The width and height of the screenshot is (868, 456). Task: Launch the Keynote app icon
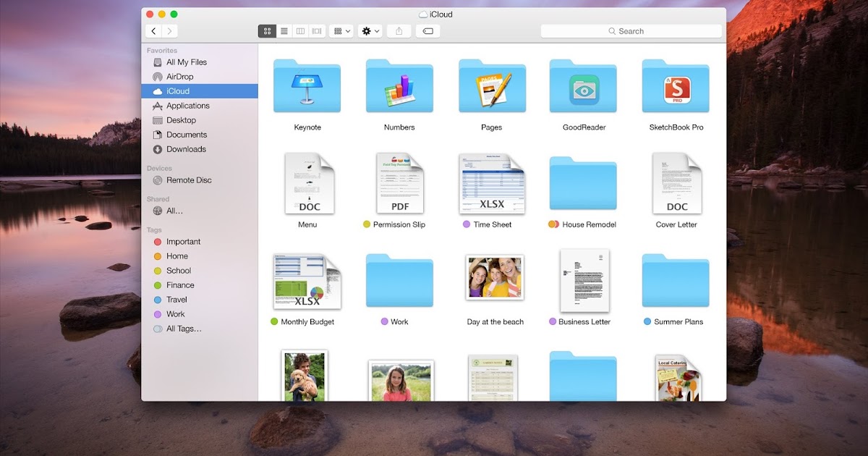click(306, 86)
